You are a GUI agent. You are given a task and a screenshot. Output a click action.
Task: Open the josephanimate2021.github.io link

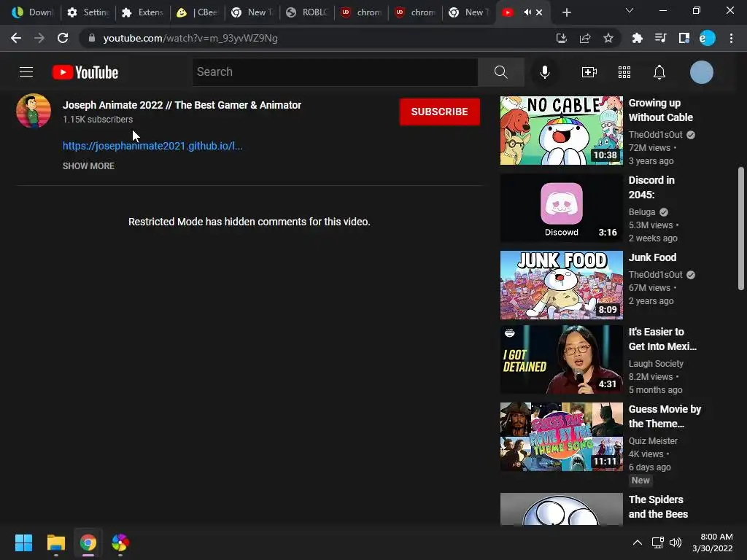(x=152, y=146)
